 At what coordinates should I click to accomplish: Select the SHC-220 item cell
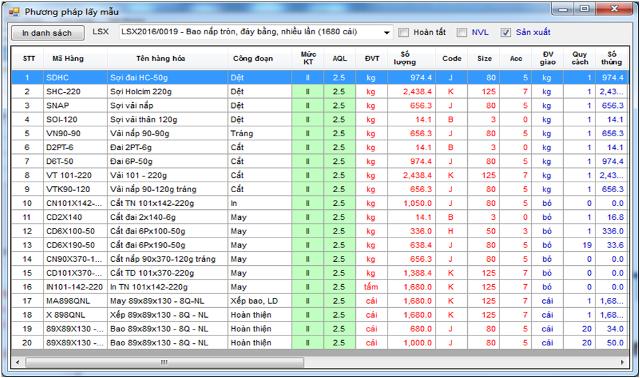click(x=76, y=91)
